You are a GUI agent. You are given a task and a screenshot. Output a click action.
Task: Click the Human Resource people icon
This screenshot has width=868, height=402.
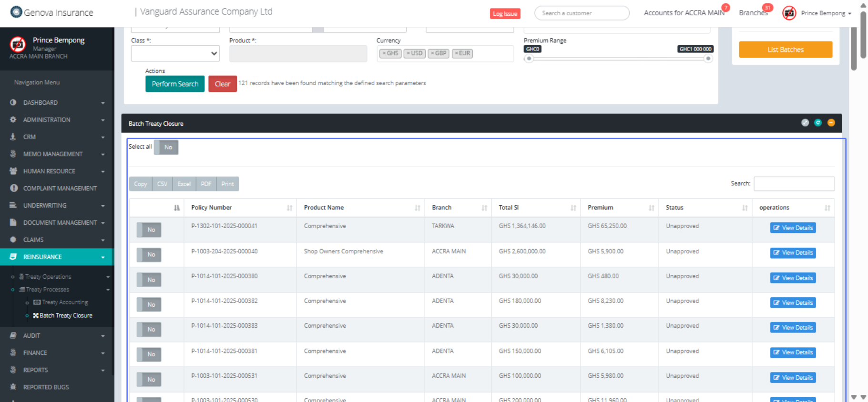13,171
